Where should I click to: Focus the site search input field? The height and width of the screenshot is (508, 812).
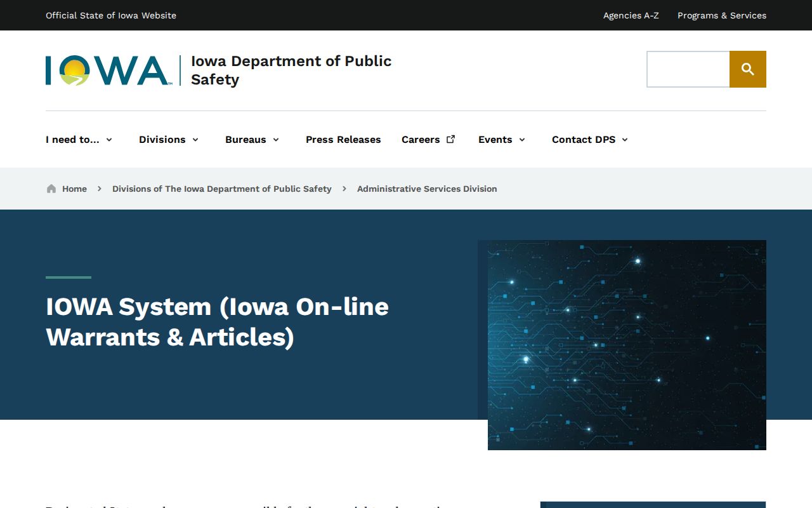point(688,69)
